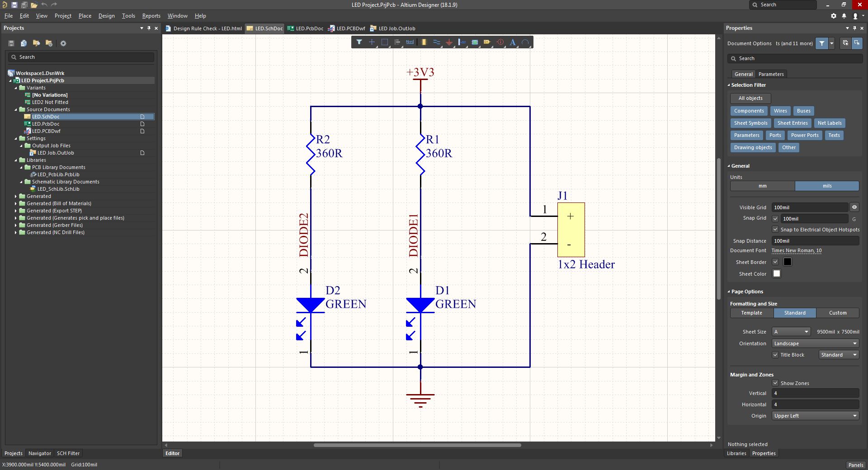Uncheck the Show Zones checkbox
This screenshot has height=470, width=868.
coord(775,383)
